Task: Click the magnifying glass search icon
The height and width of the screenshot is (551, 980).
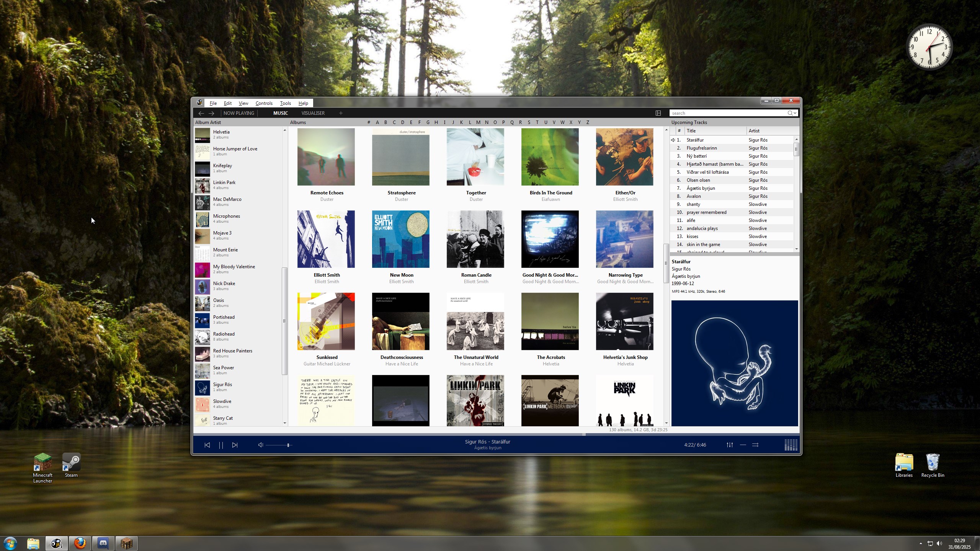Action: click(x=790, y=113)
